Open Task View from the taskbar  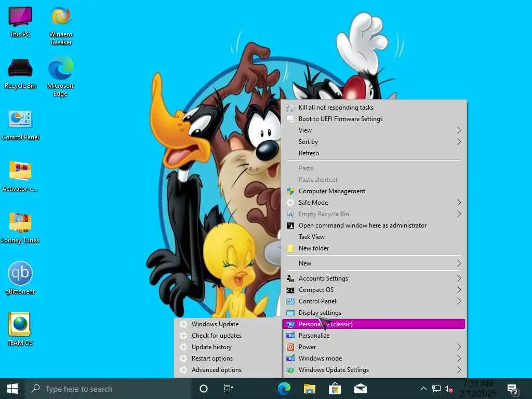(229, 389)
